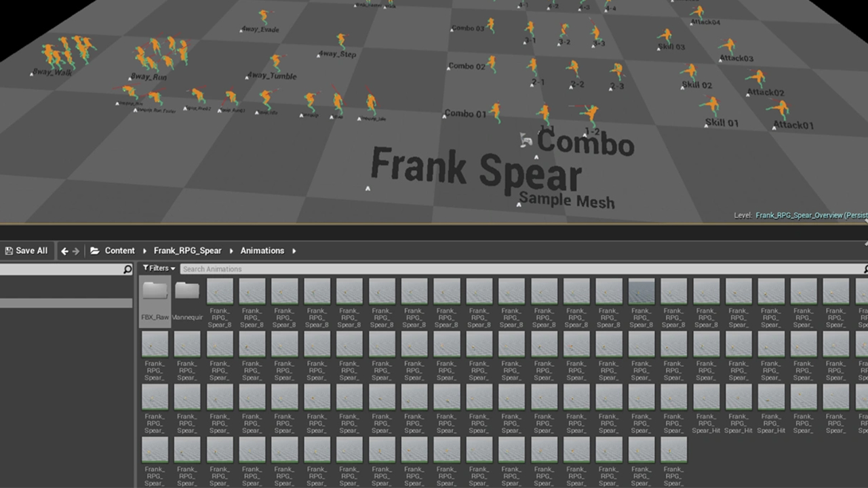The width and height of the screenshot is (868, 488).
Task: Open the Filters dropdown
Action: (159, 269)
